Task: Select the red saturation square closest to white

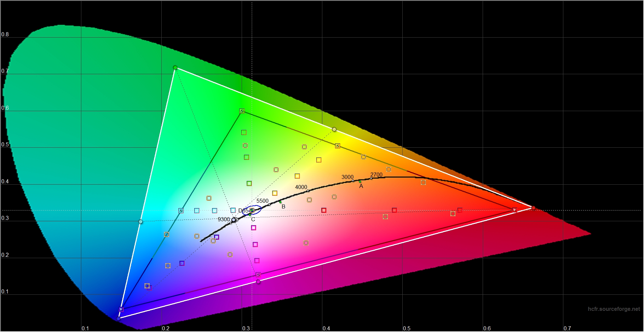Action: pos(324,210)
